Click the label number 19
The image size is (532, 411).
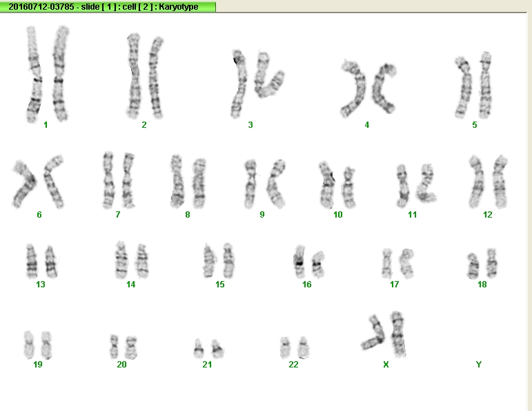38,365
